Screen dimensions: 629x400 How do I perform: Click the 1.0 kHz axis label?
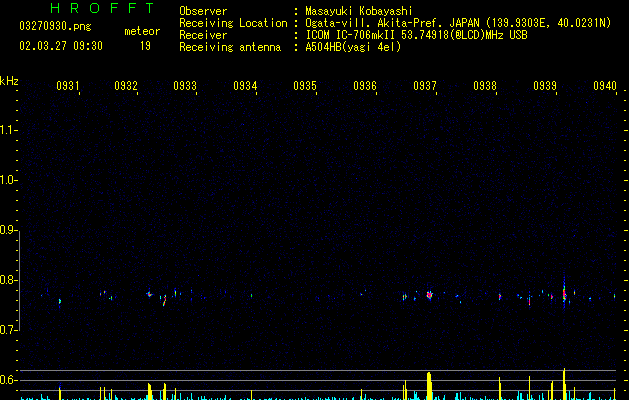pyautogui.click(x=8, y=180)
